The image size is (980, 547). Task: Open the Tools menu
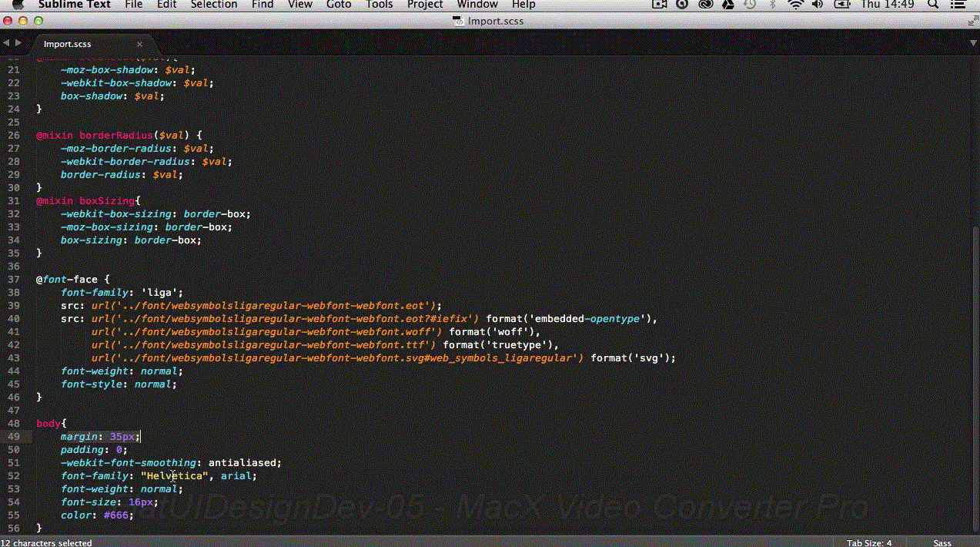380,5
